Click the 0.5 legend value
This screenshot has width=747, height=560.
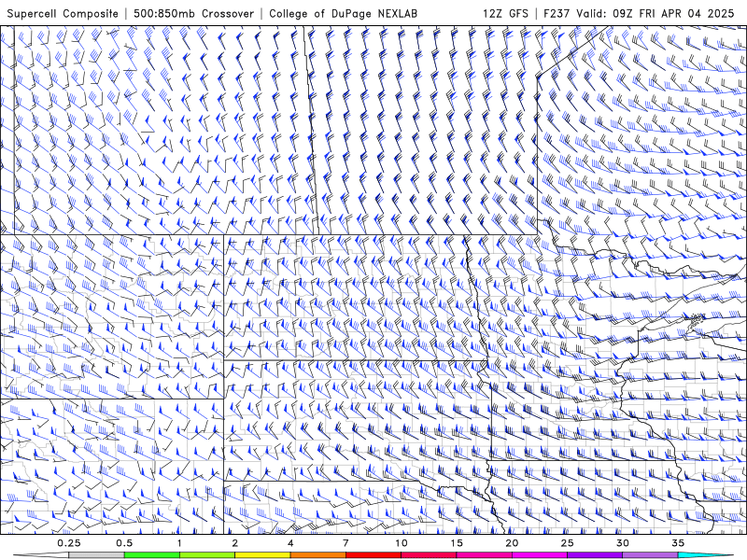[124, 543]
